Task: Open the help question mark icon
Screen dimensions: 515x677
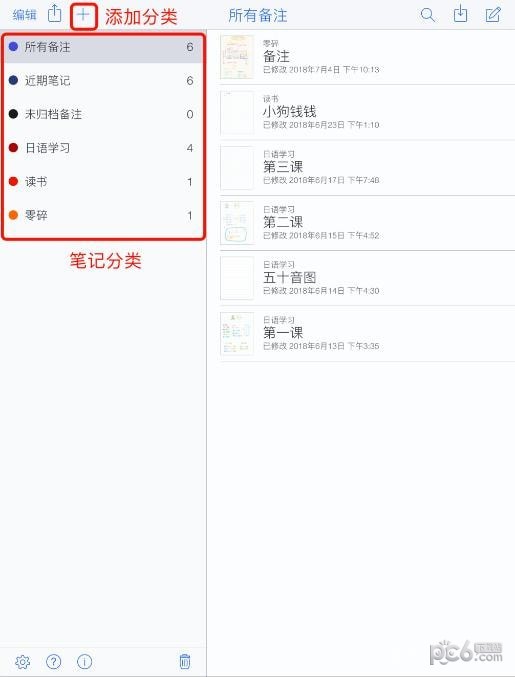Action: tap(54, 661)
